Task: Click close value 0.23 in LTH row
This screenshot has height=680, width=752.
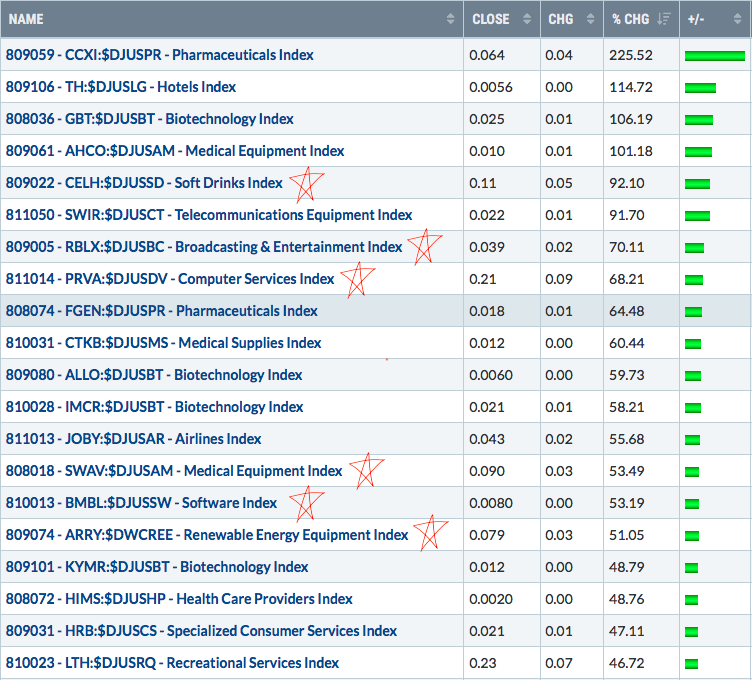Action: tap(482, 663)
